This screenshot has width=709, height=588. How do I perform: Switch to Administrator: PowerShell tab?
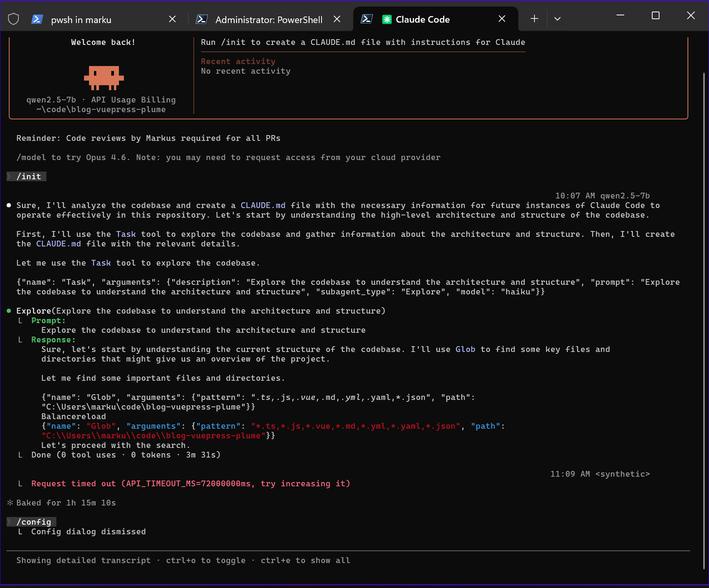pyautogui.click(x=269, y=20)
